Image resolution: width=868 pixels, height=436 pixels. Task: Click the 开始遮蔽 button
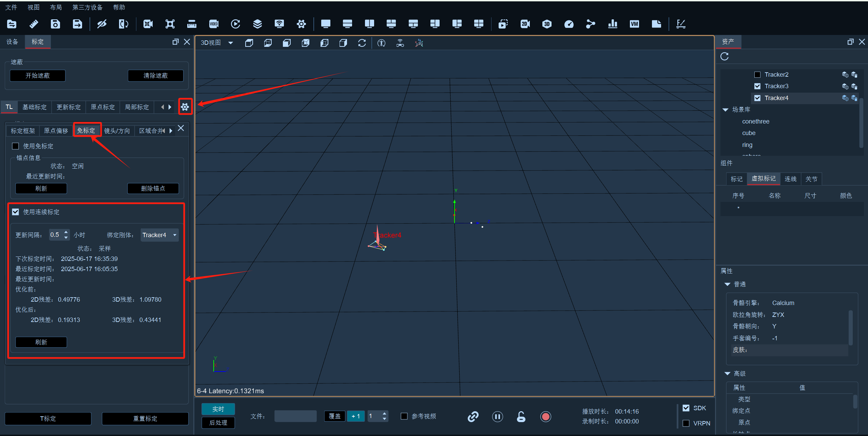point(38,76)
